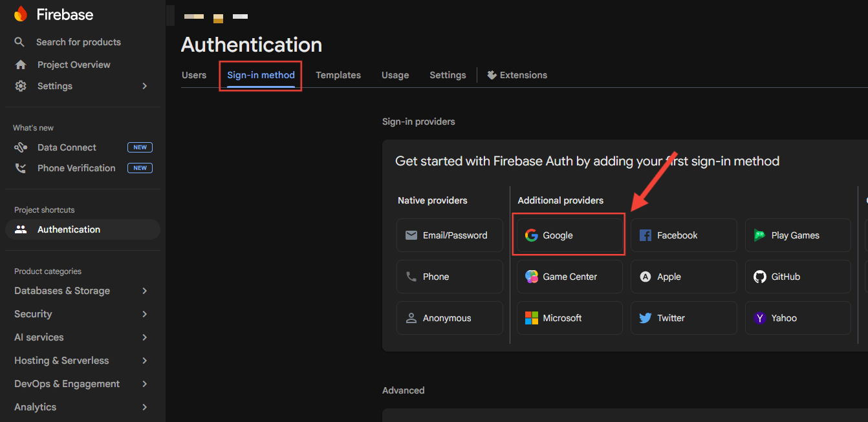868x422 pixels.
Task: Click the Extensions puzzle icon
Action: coord(492,75)
